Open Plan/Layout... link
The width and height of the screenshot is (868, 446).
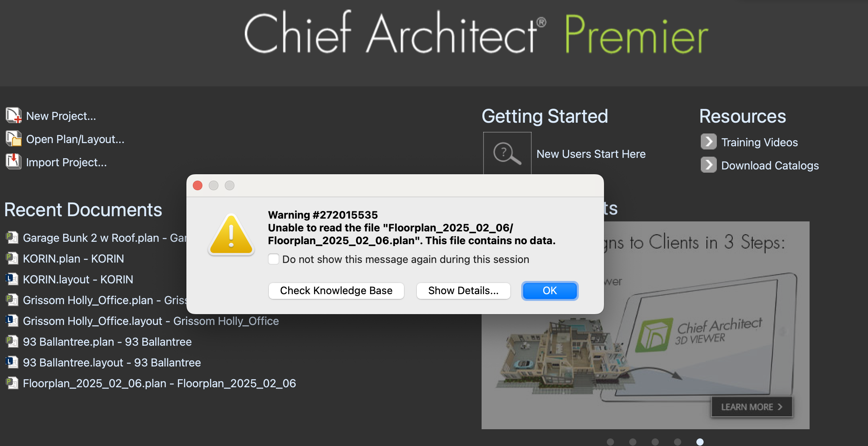coord(75,139)
